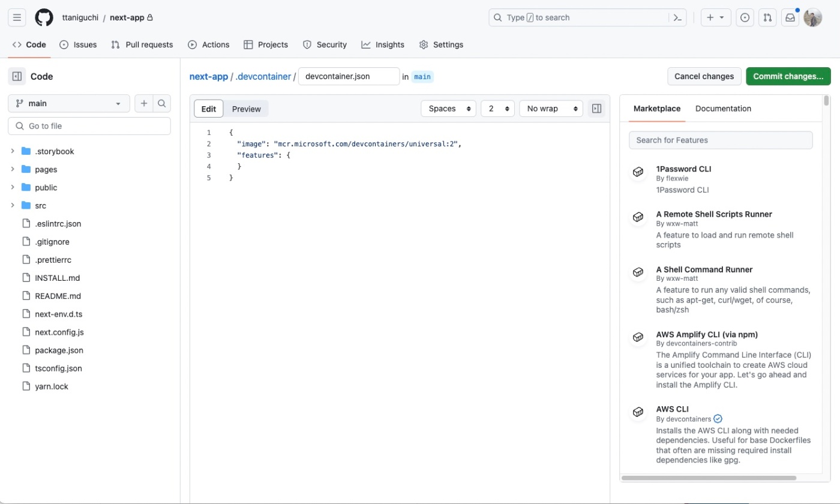Toggle the editor side panel icon

(x=596, y=109)
